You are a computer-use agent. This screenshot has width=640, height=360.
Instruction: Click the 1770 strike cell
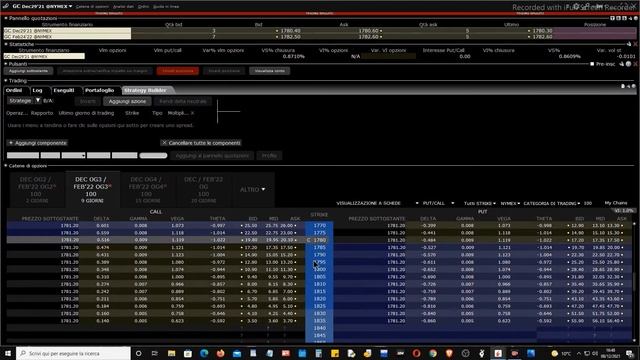click(x=319, y=225)
